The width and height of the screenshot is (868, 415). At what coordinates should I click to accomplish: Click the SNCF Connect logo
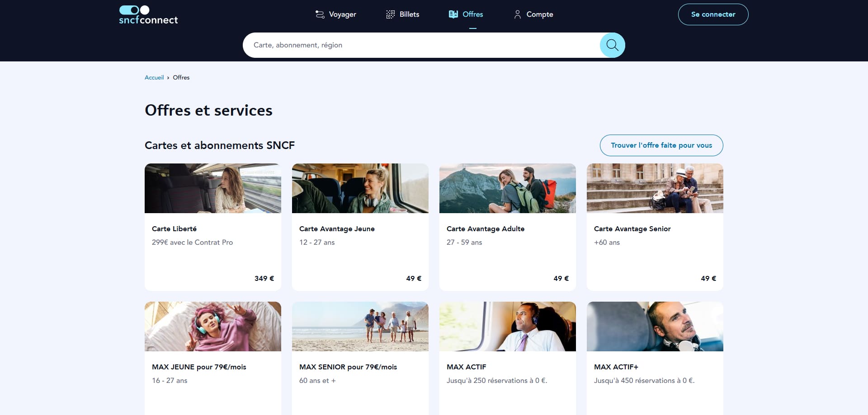click(x=148, y=15)
